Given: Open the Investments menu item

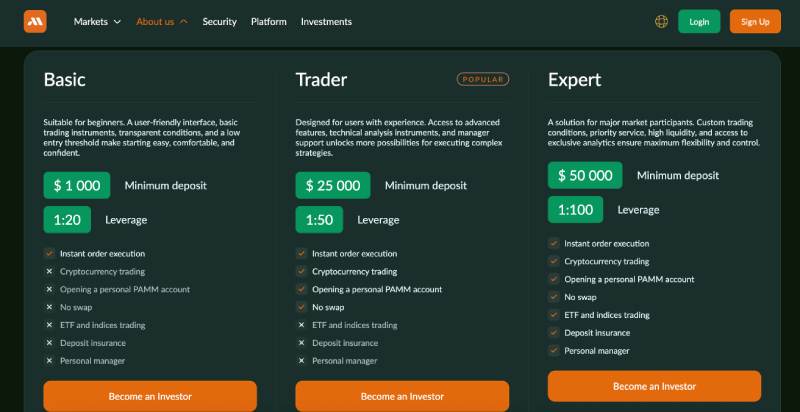Looking at the screenshot, I should tap(326, 21).
